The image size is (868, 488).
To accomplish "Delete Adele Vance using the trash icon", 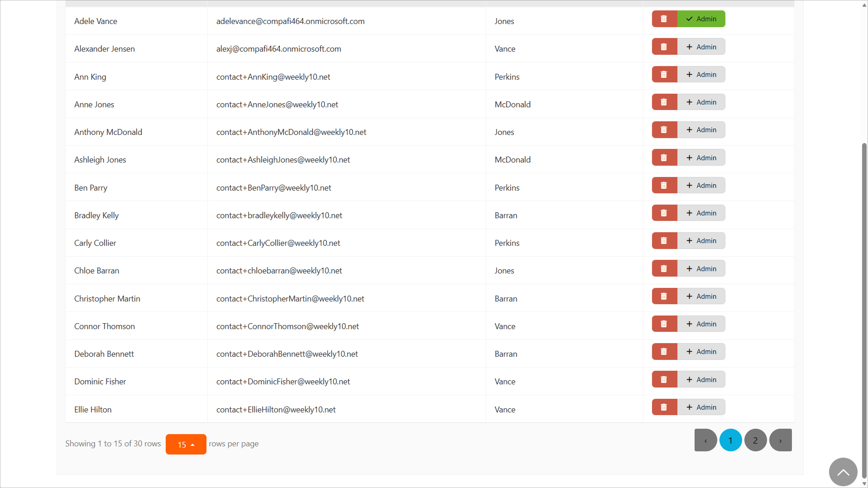I will tap(664, 19).
